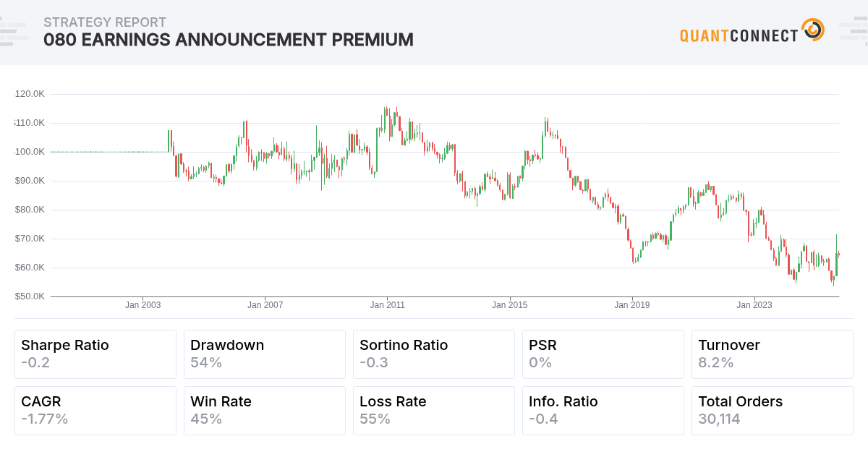Select the Win Rate label
This screenshot has height=457, width=868.
(221, 401)
